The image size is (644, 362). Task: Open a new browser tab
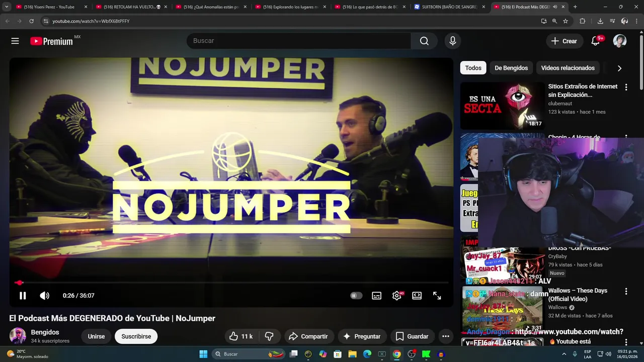(575, 7)
